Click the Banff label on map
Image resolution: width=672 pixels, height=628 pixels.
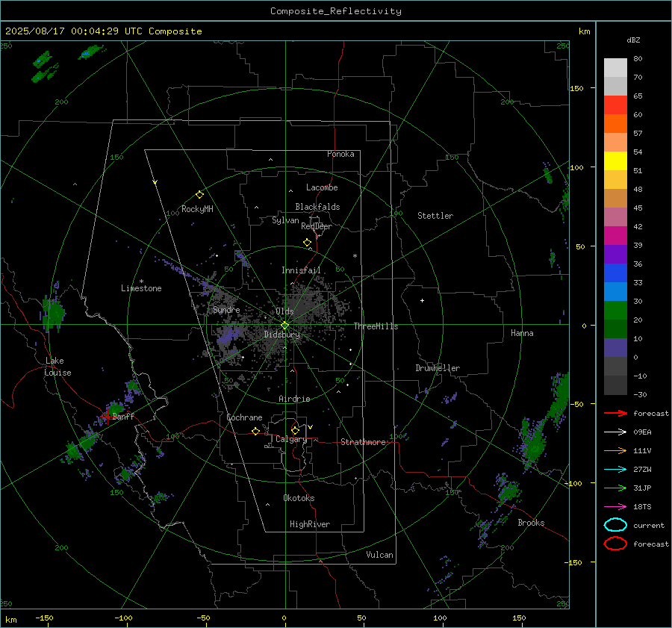click(123, 416)
